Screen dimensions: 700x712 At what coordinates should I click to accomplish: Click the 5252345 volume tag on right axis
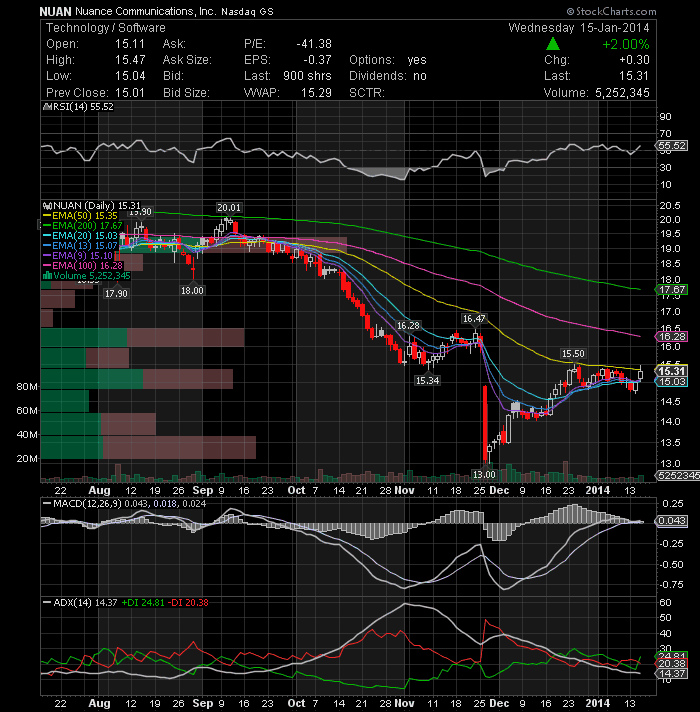677,475
